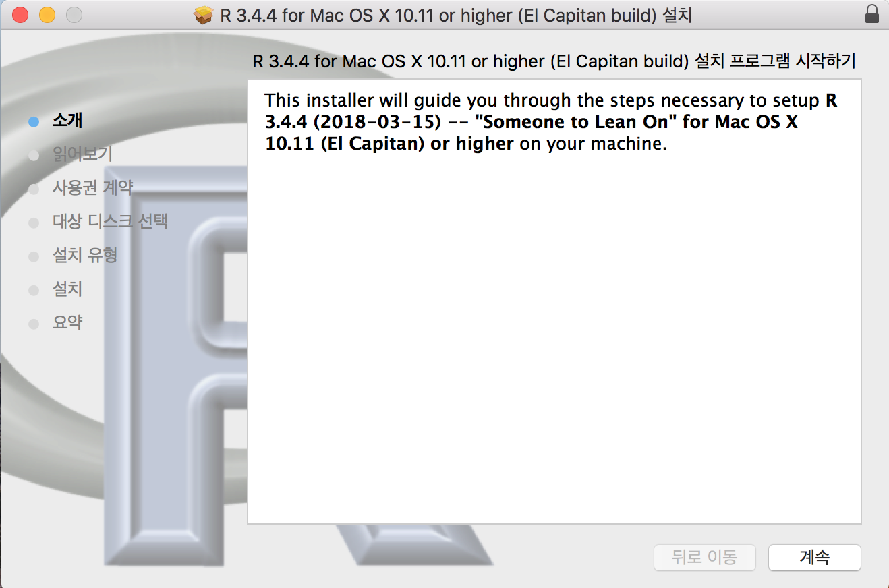Click the gray bullet beside 사용권 계약
Screen dimensions: 889x588
34,189
